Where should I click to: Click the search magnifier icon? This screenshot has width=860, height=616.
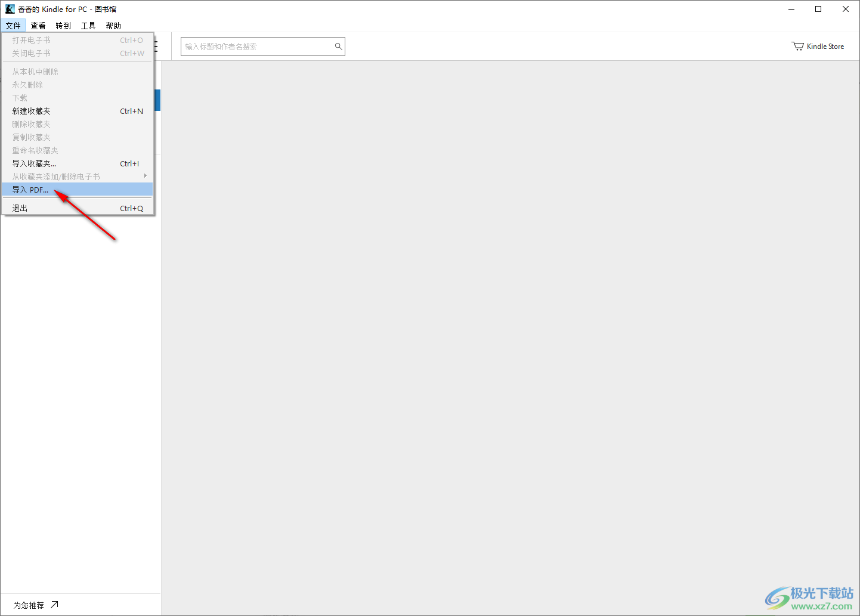(338, 46)
